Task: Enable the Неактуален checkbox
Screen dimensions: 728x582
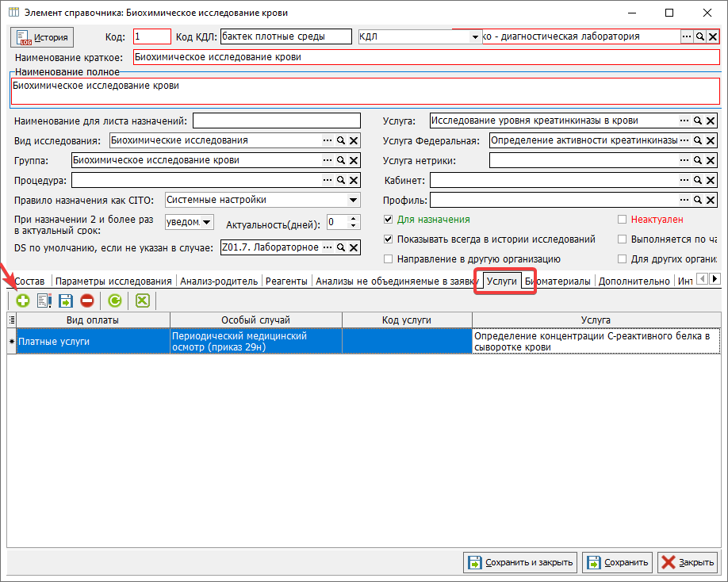Action: 623,220
